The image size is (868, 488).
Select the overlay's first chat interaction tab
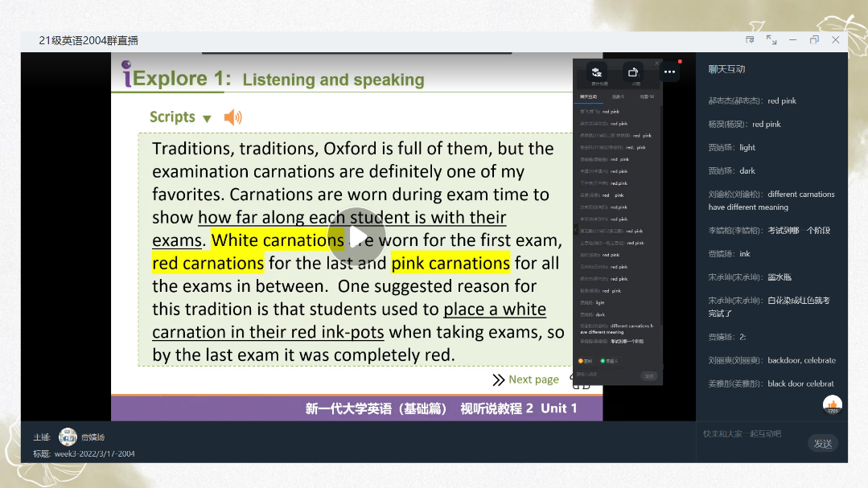(588, 96)
